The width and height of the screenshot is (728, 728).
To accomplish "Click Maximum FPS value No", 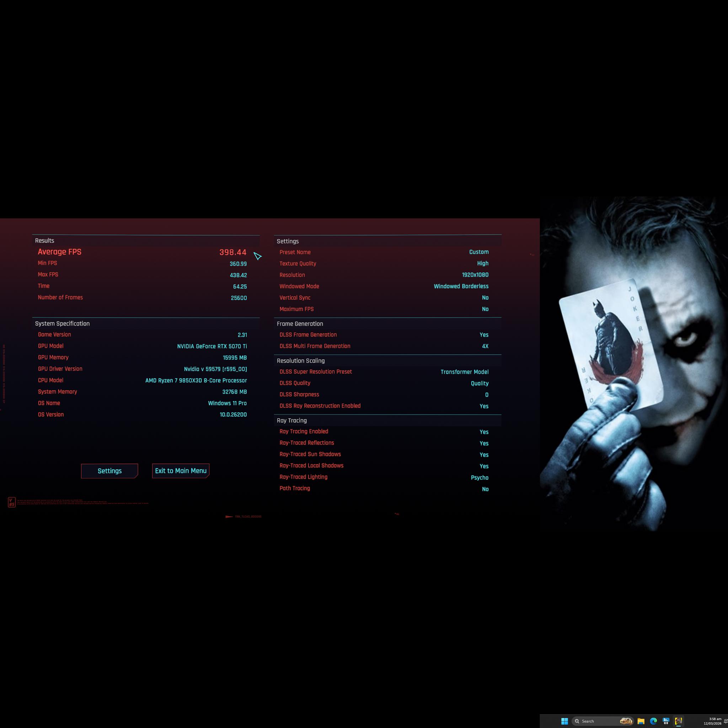I will tap(485, 309).
